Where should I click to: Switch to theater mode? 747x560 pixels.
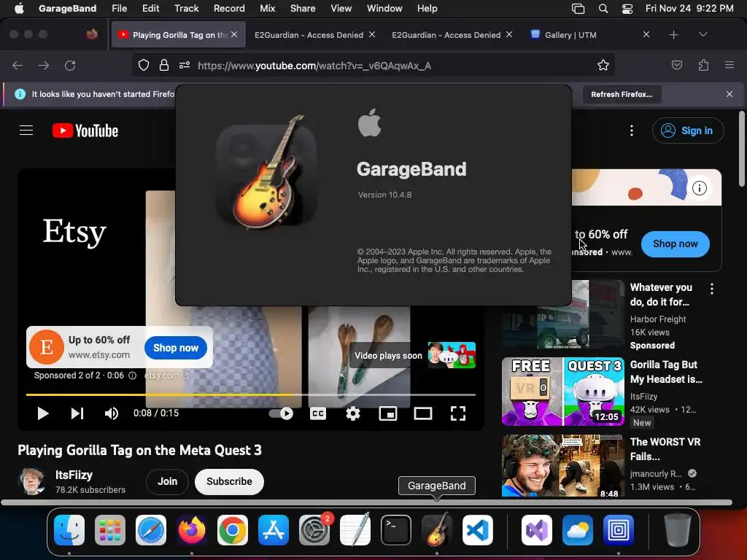coord(423,413)
